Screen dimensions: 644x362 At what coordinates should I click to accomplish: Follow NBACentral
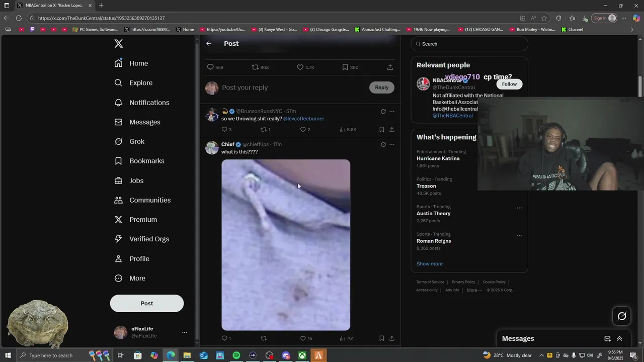[509, 84]
